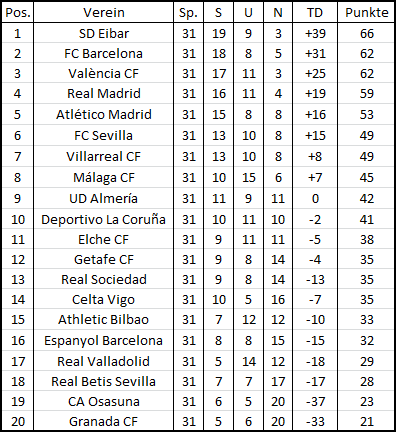Select the Málaga CF cell
396x432 pixels.
pyautogui.click(x=104, y=177)
